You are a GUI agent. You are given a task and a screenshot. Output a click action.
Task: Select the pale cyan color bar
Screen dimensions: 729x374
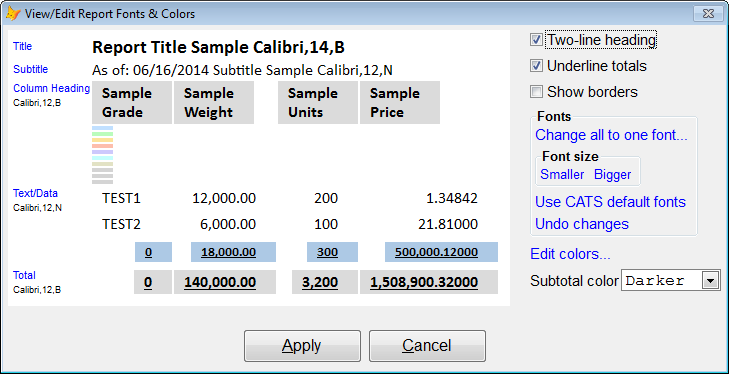coord(103,158)
